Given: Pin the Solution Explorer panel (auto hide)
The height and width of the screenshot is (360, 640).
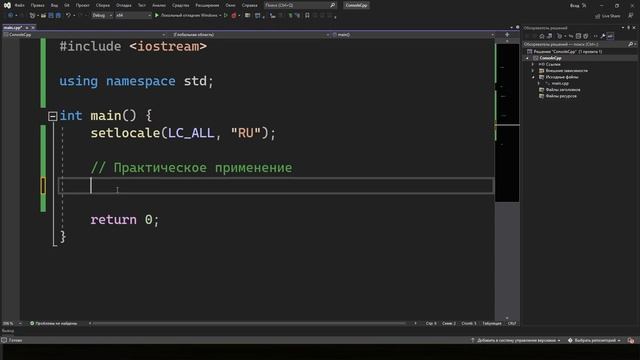Looking at the screenshot, I should click(x=628, y=28).
